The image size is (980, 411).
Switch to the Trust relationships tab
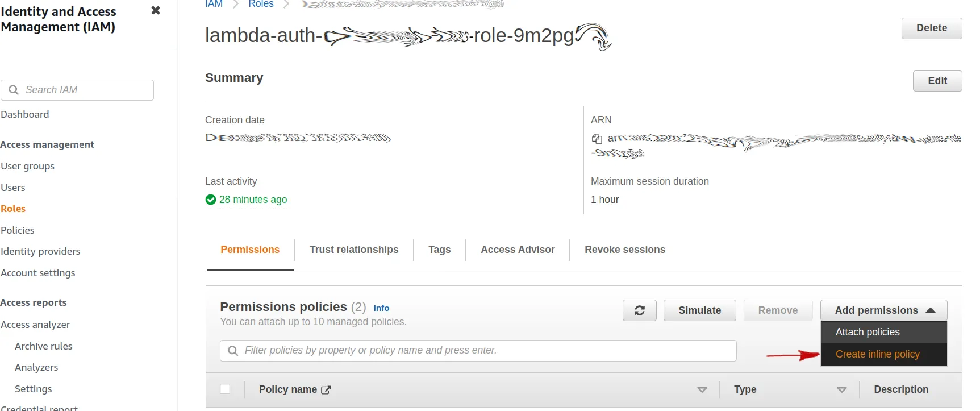coord(354,250)
